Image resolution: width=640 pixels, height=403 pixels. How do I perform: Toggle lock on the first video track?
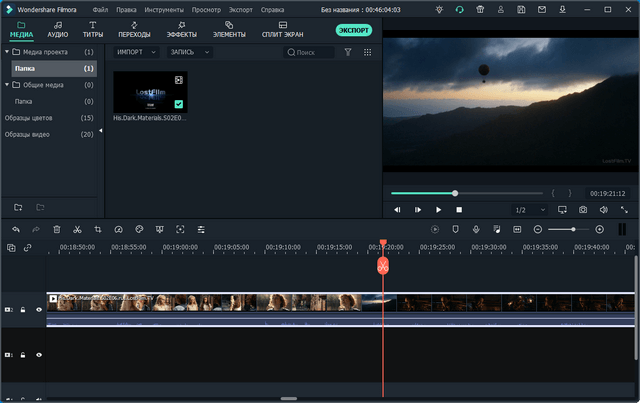coord(24,310)
